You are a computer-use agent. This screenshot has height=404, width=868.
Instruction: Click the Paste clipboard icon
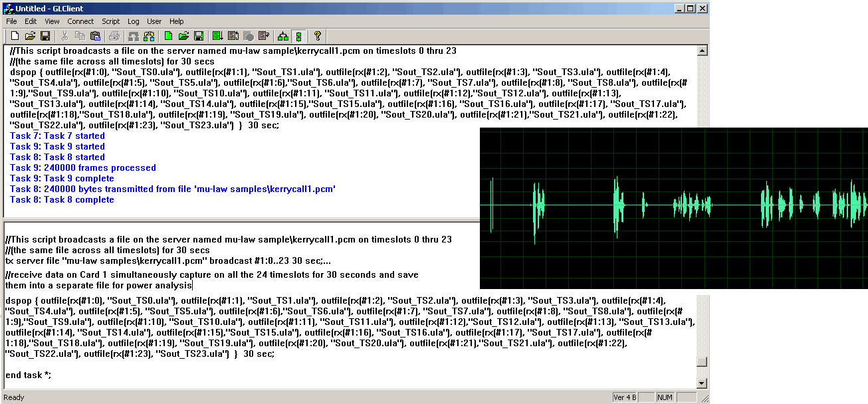96,35
